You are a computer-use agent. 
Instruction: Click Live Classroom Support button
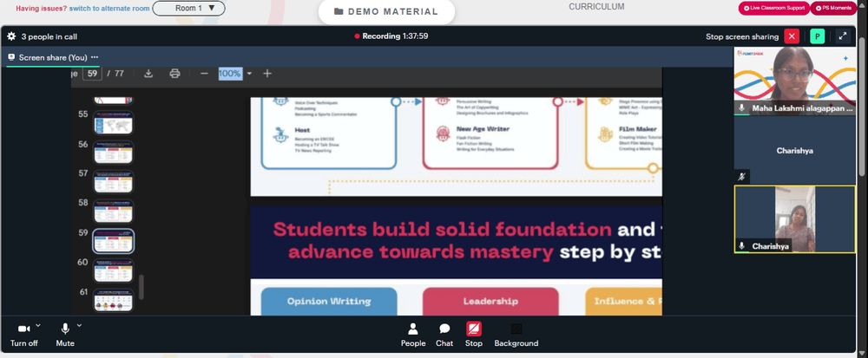[x=774, y=9]
